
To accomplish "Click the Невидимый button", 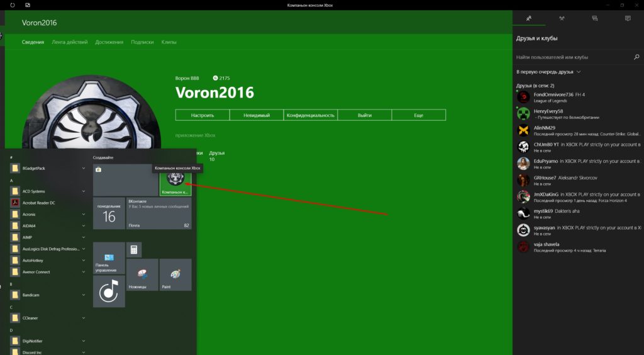I will pos(257,115).
